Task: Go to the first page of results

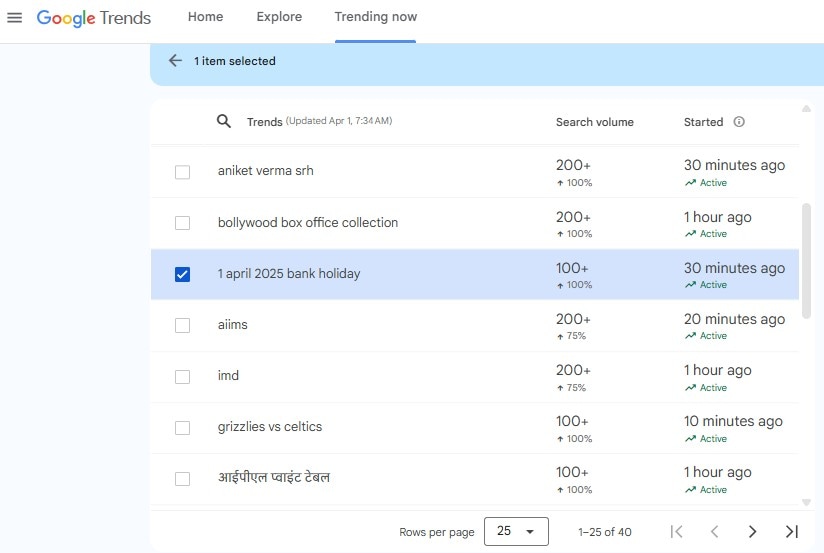Action: click(677, 532)
